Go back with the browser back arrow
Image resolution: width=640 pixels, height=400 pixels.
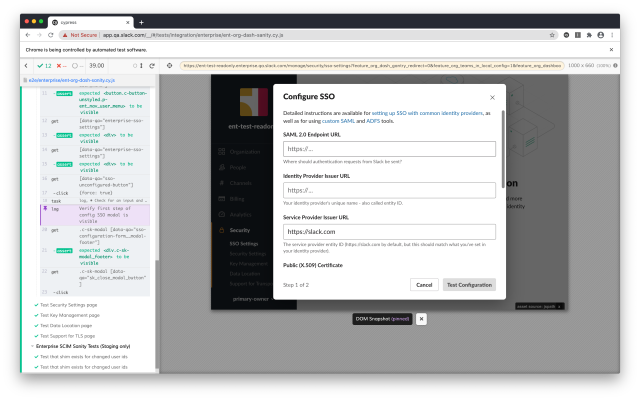click(x=28, y=35)
